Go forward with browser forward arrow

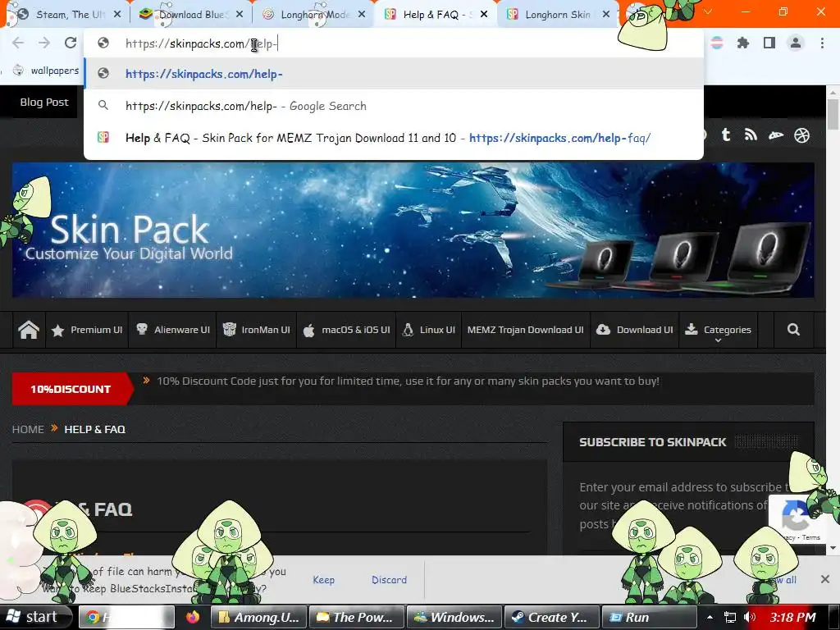click(x=44, y=43)
